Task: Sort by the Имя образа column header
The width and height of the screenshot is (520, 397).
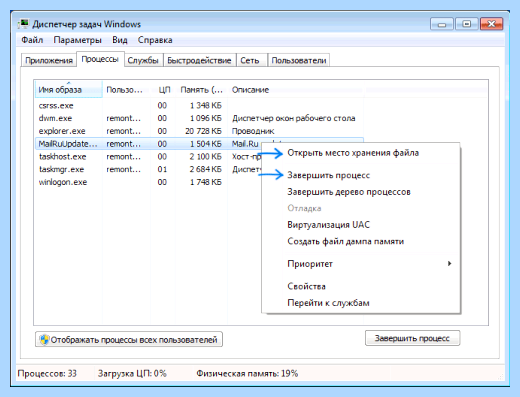Action: point(69,90)
